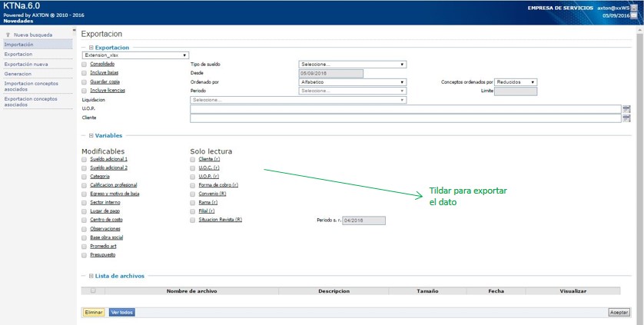Select Importación in the sidebar menu
Image resolution: width=644 pixels, height=325 pixels.
19,45
